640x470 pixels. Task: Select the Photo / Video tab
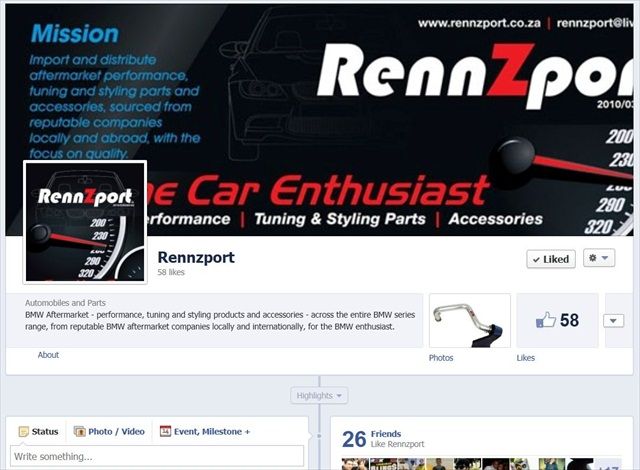pos(109,431)
